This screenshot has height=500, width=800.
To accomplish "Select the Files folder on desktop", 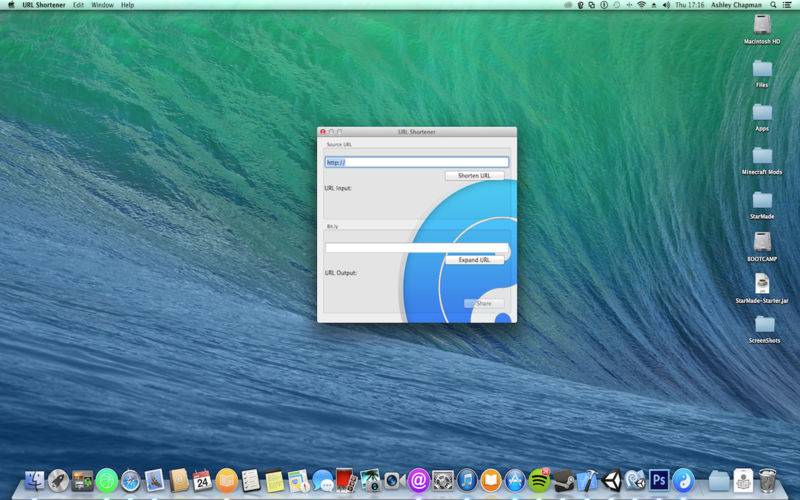I will click(762, 73).
